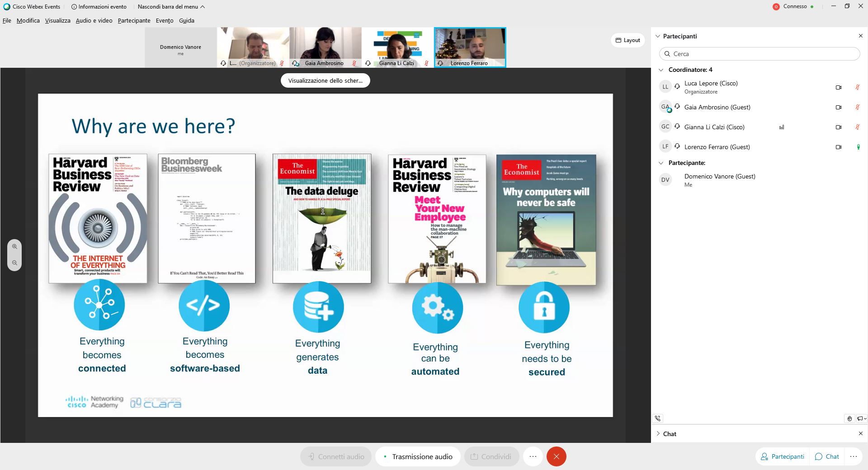868x470 pixels.
Task: Select Gianna Li Calzi's video thumbnail
Action: click(398, 47)
